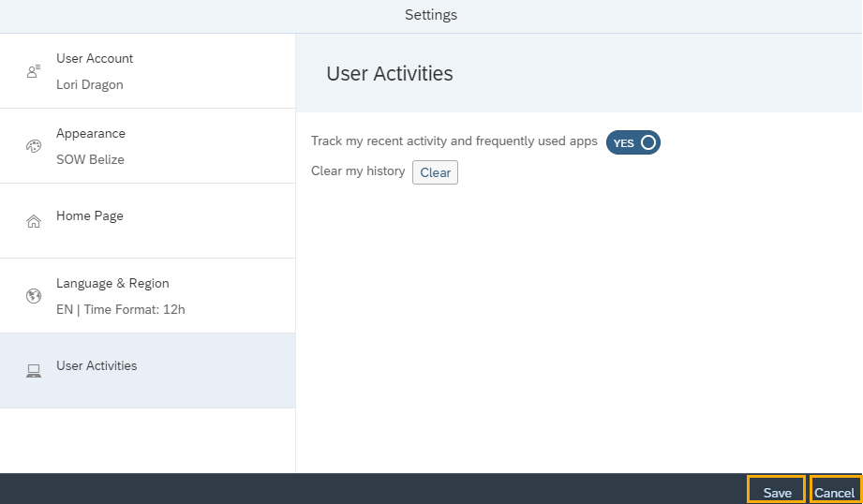This screenshot has width=863, height=504.
Task: Click the Lori Dragon user name
Action: tap(90, 84)
